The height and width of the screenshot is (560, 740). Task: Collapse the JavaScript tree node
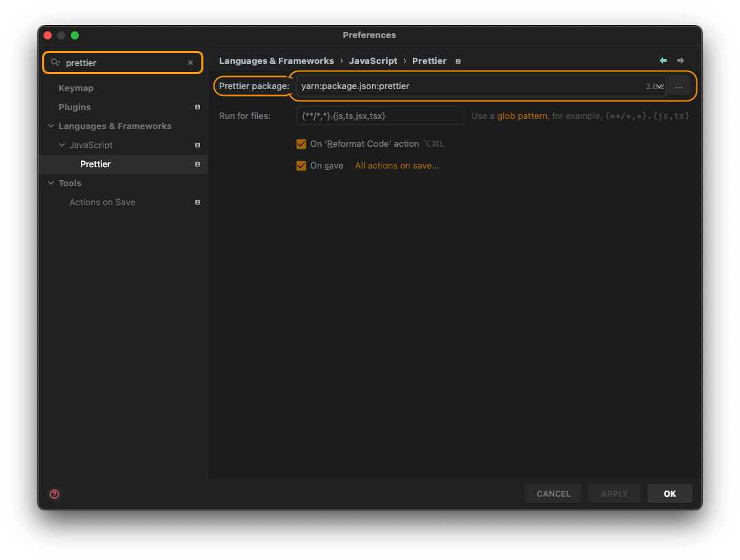62,145
